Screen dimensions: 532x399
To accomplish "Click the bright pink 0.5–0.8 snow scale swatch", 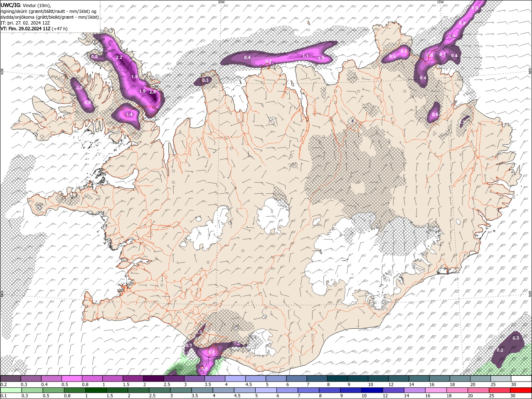I will tap(72, 379).
